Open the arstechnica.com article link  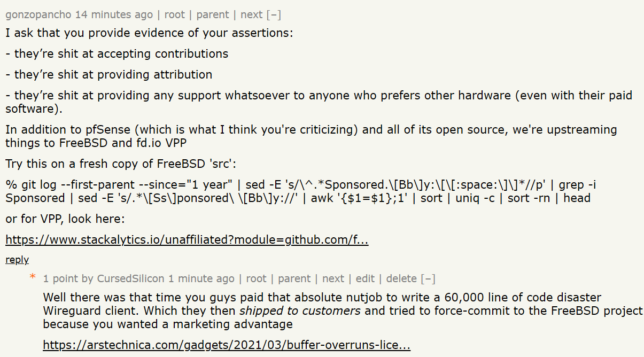point(227,345)
